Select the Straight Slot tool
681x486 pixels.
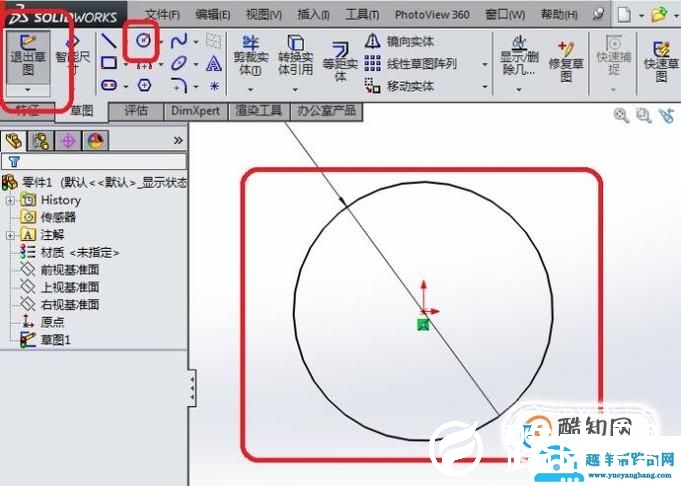click(x=109, y=86)
